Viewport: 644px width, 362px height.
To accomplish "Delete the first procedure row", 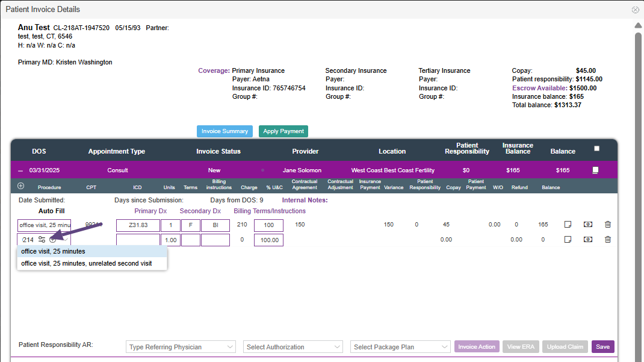I will point(607,225).
